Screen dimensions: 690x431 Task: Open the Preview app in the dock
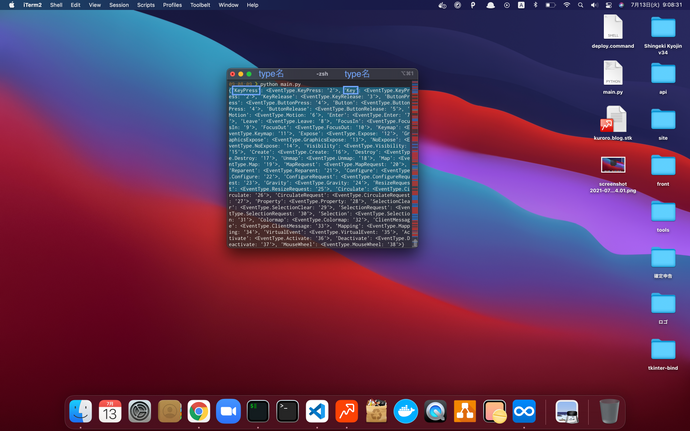(x=567, y=411)
